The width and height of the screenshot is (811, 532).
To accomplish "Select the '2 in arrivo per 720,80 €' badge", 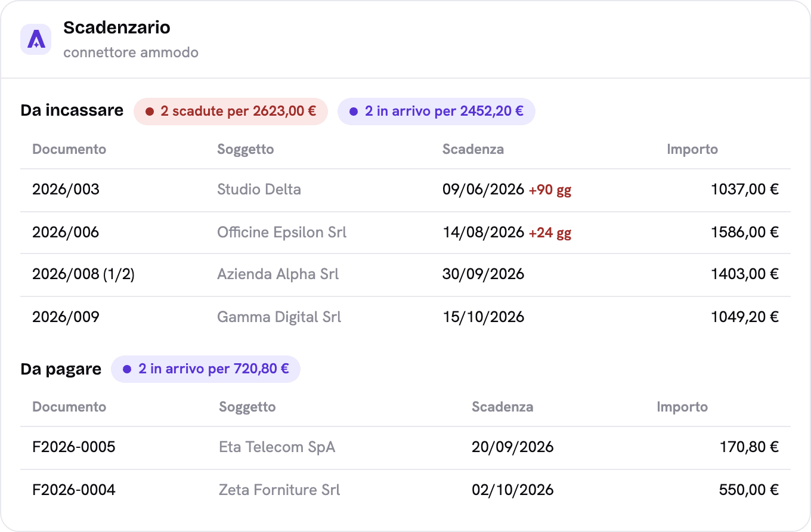I will point(206,369).
